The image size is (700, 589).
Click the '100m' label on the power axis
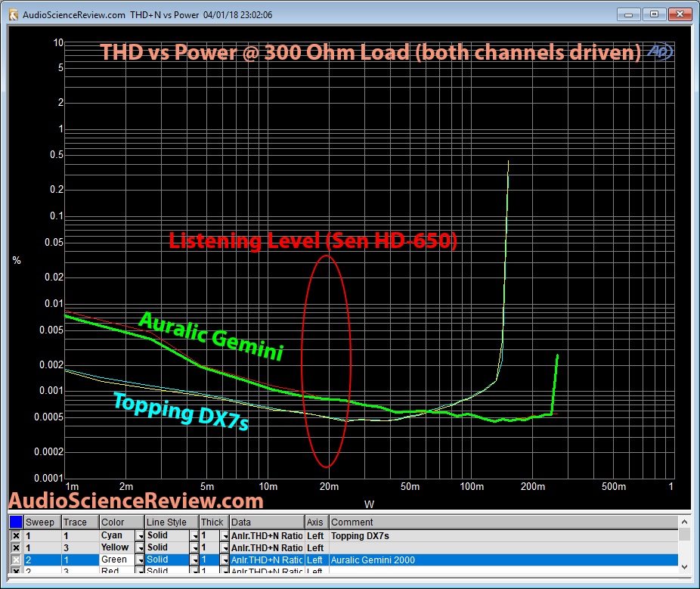(472, 487)
